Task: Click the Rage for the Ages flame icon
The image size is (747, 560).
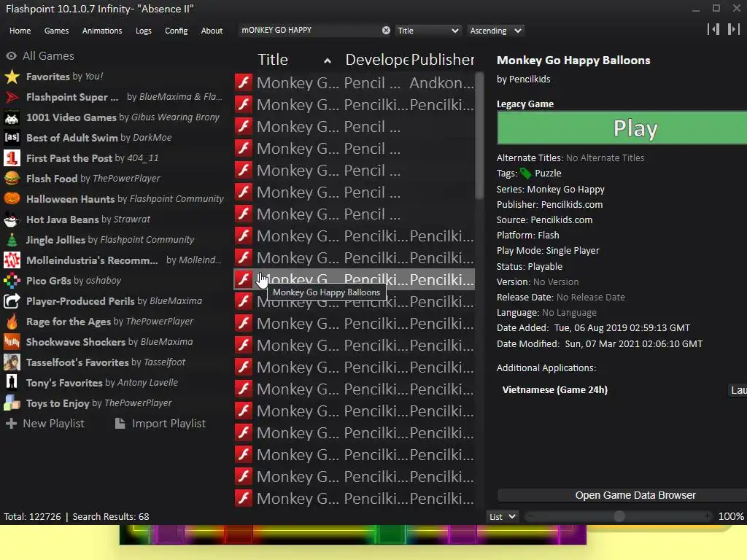Action: coord(12,322)
